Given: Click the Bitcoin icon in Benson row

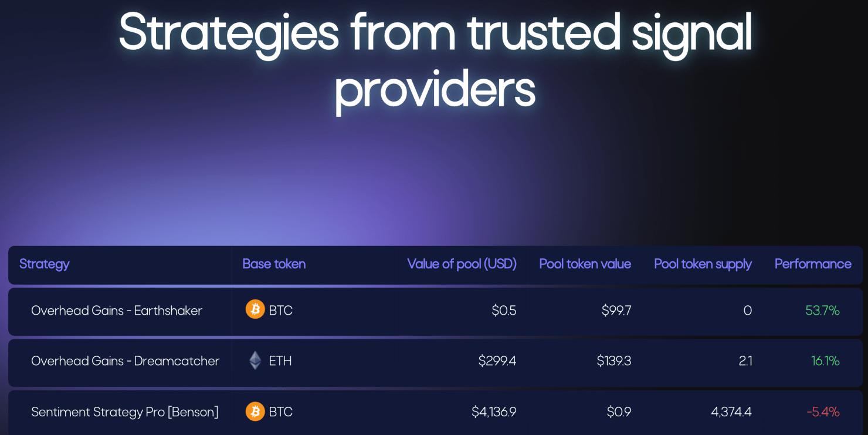Looking at the screenshot, I should pyautogui.click(x=255, y=412).
